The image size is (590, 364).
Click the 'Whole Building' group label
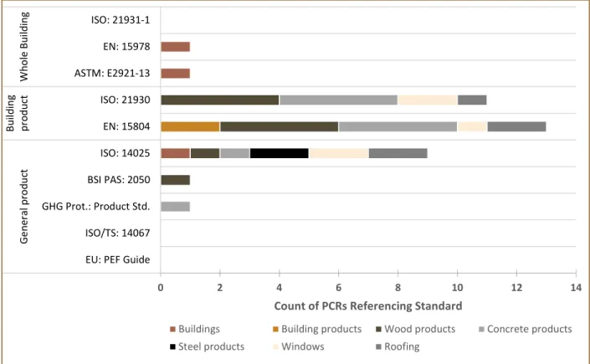(23, 47)
